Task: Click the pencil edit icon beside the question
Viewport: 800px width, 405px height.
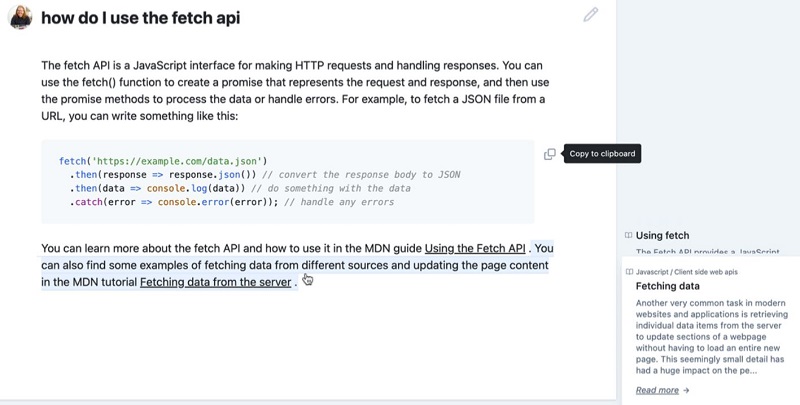Action: pyautogui.click(x=591, y=15)
